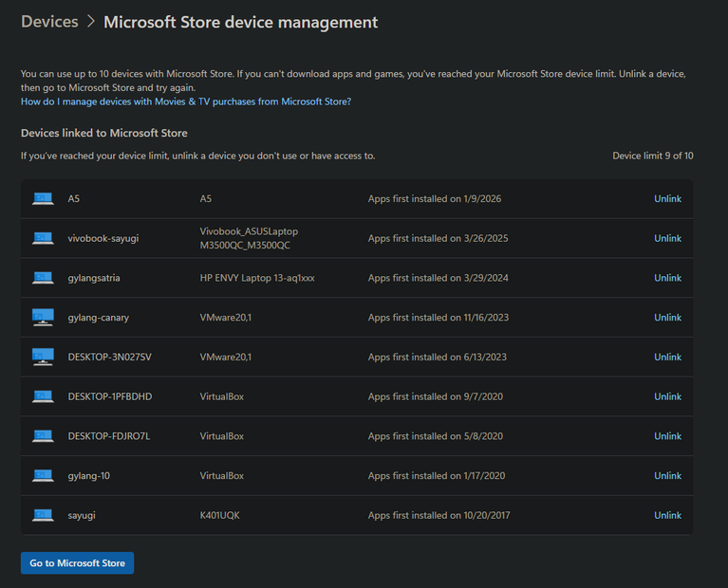
Task: Click the laptop icon for device sayugi
Action: [43, 515]
